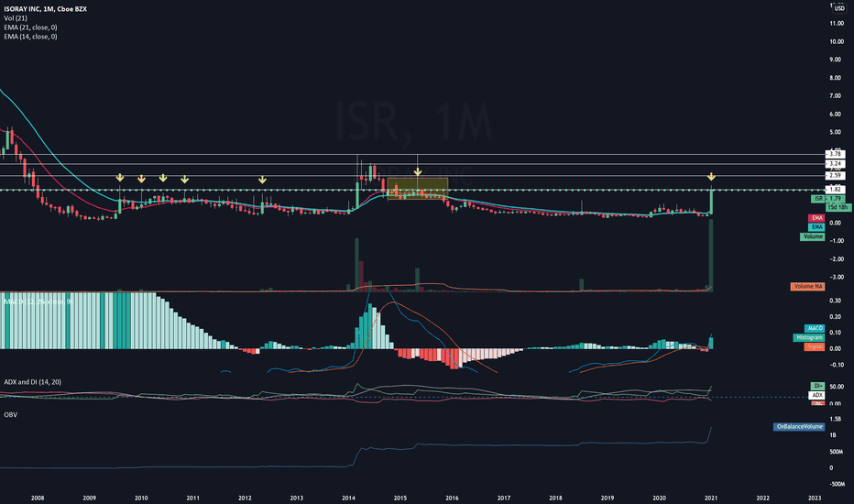Screen dimensions: 854x504
Task: Click 2014 on the time axis
Action: pyautogui.click(x=348, y=498)
